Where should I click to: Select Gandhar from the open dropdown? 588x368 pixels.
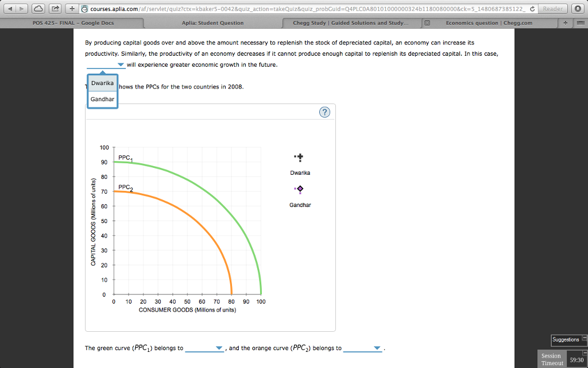pos(102,99)
